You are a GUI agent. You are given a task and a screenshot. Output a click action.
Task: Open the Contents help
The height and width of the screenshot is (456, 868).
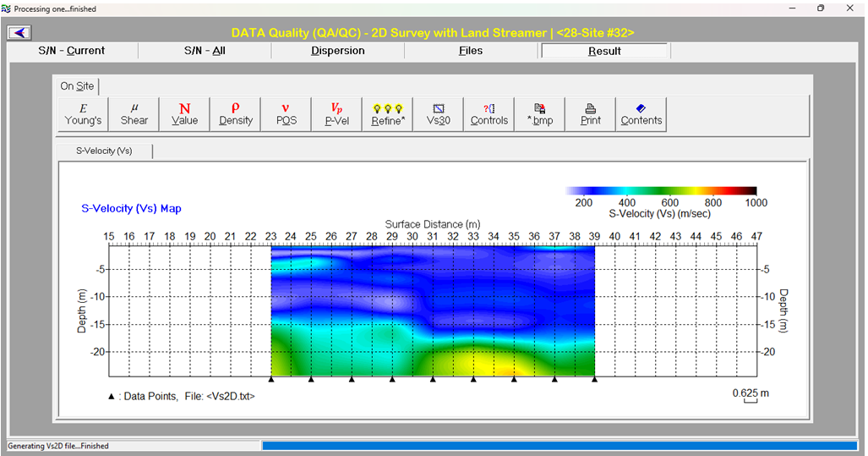pyautogui.click(x=641, y=114)
